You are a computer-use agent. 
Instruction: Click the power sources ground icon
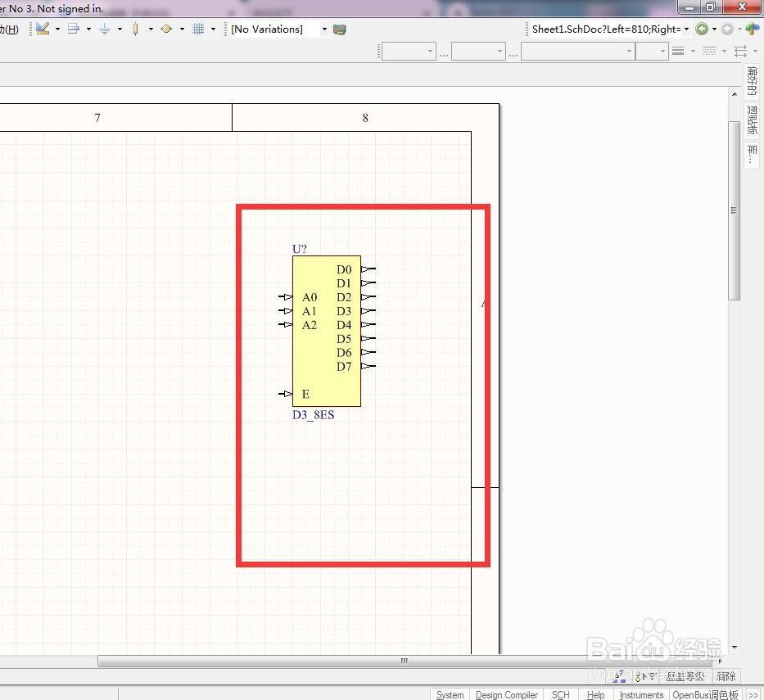pyautogui.click(x=104, y=29)
